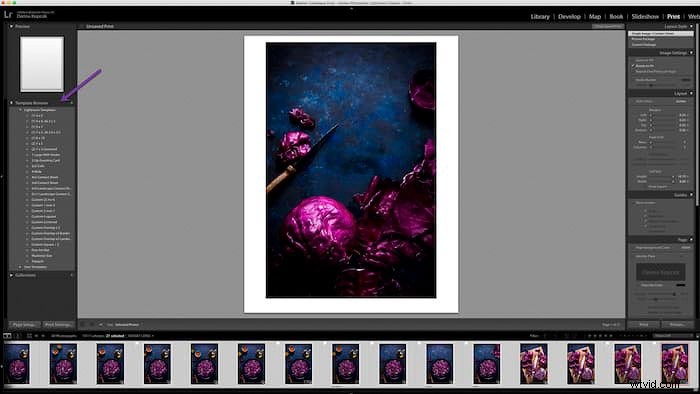Collapse the Template Browser panel
Screen dimensions: 700x394
[11, 103]
